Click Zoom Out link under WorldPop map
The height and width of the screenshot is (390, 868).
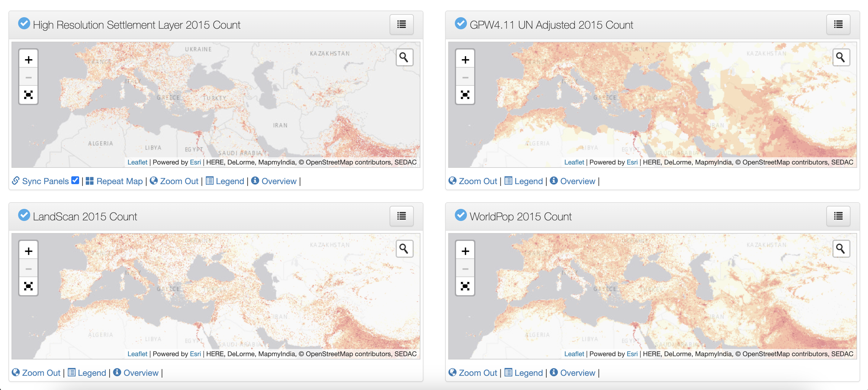(x=477, y=373)
